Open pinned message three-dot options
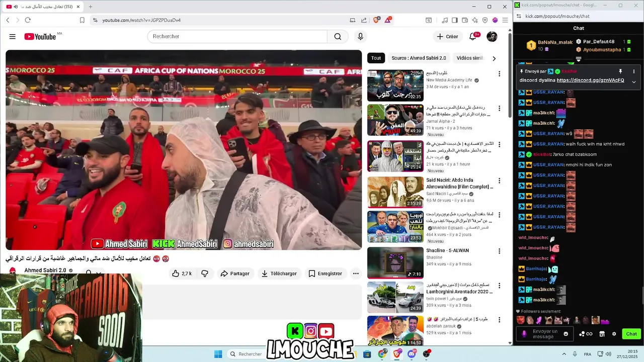 633,71
